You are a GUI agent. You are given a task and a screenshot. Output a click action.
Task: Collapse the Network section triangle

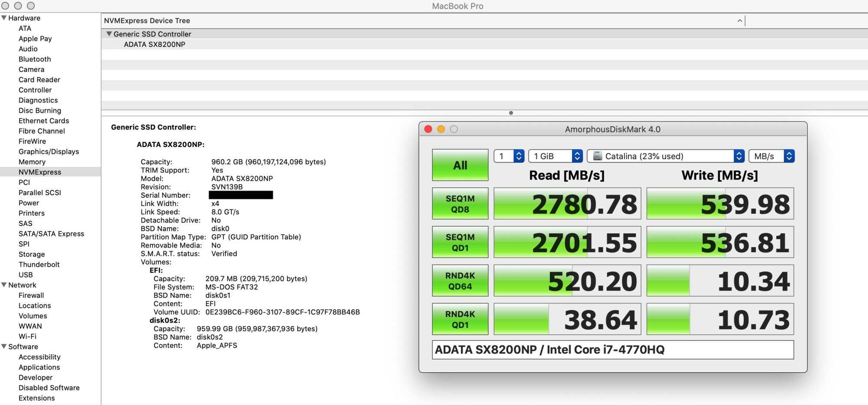[4, 285]
